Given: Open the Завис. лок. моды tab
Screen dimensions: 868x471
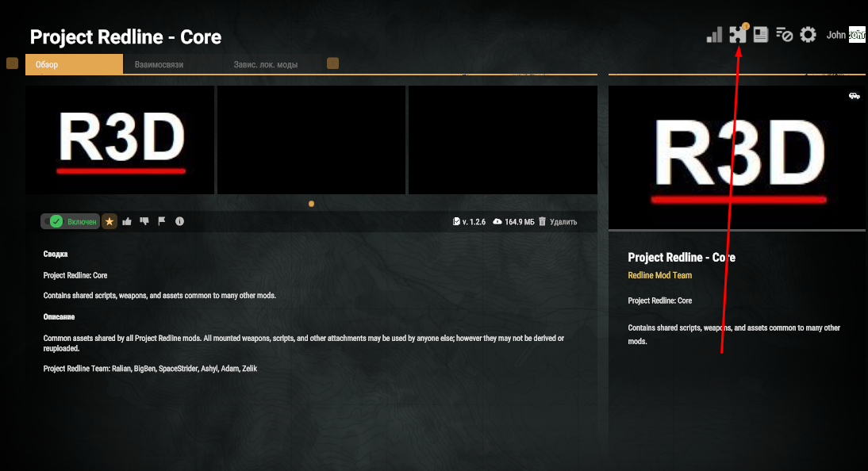Looking at the screenshot, I should (265, 64).
